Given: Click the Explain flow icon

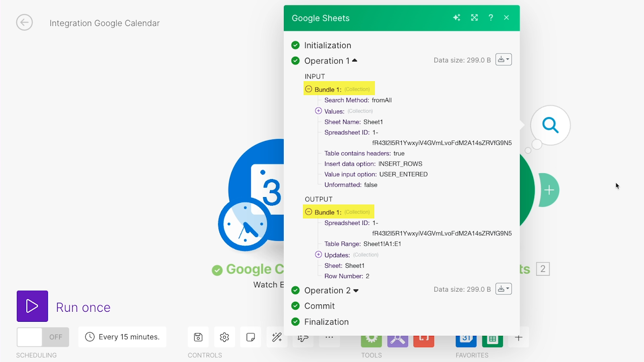Looking at the screenshot, I should click(303, 339).
